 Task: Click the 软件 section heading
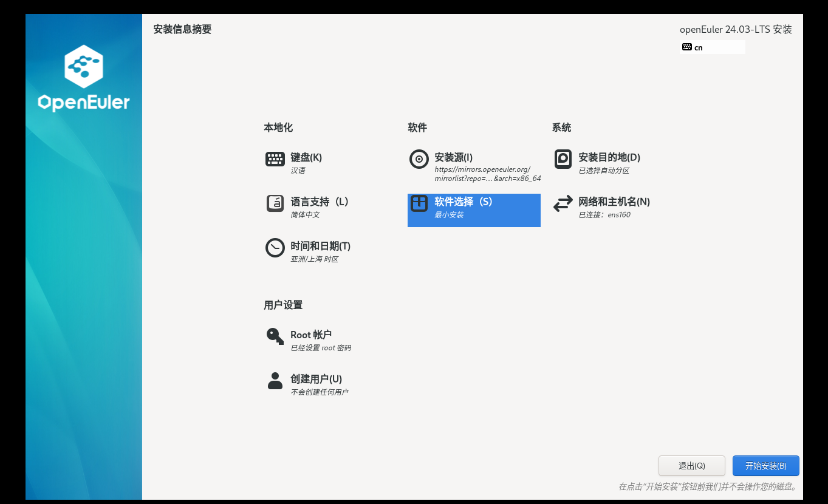pyautogui.click(x=417, y=128)
